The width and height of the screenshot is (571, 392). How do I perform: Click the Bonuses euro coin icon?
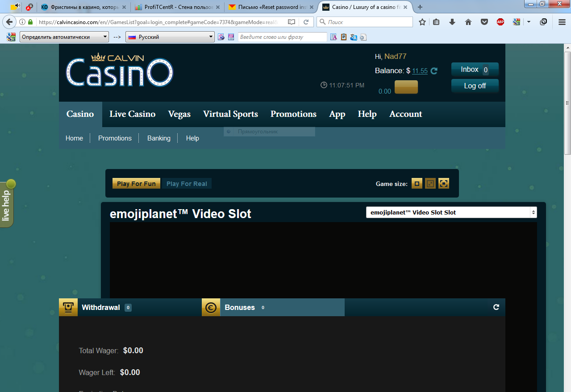(211, 307)
